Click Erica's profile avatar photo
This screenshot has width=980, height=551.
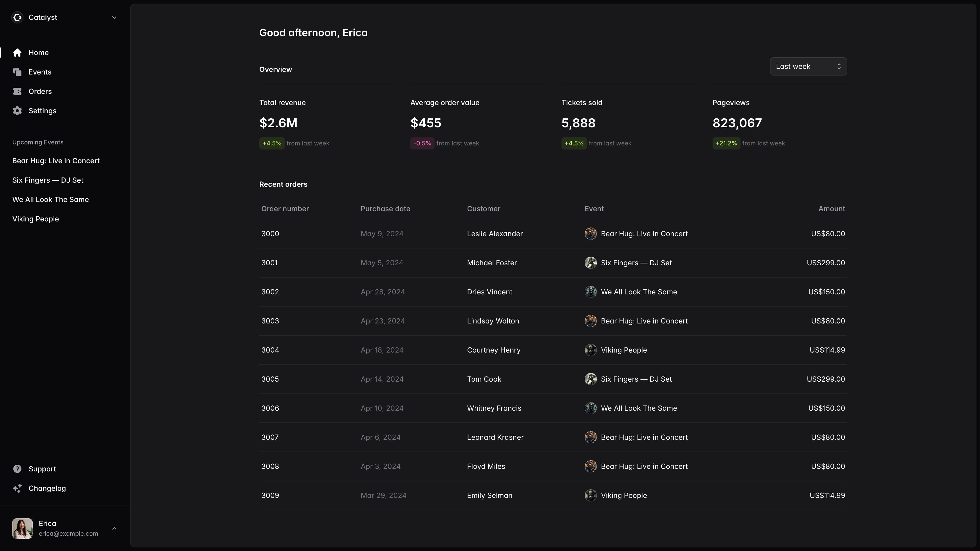tap(22, 528)
